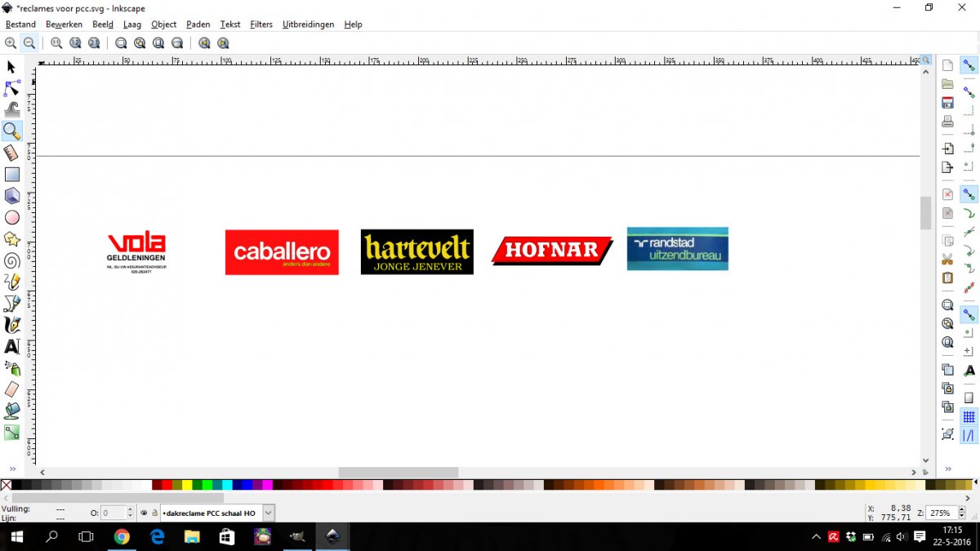Select the Ellipse circle tool

11,217
